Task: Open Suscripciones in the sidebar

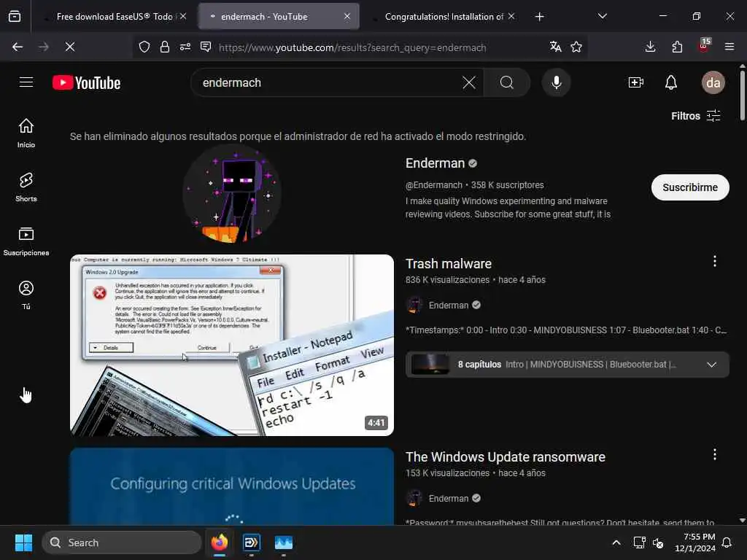Action: click(x=26, y=241)
